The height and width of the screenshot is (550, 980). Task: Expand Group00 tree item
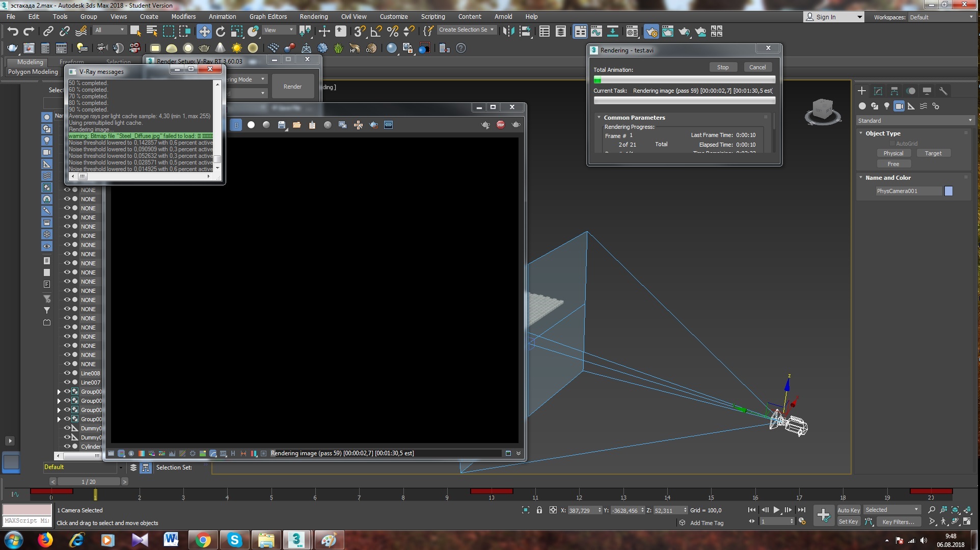(x=57, y=391)
